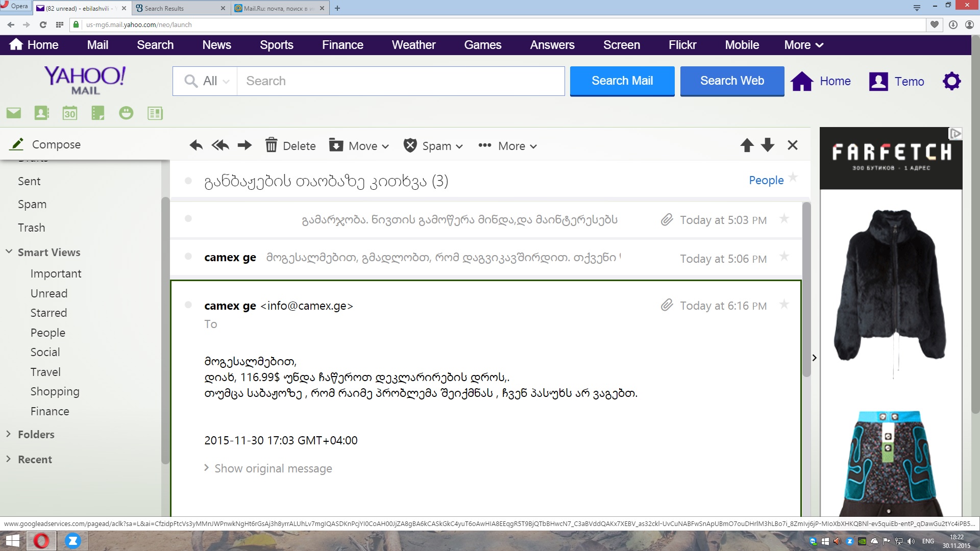The image size is (980, 551).
Task: Open Weather in the Yahoo top navigation
Action: [413, 45]
